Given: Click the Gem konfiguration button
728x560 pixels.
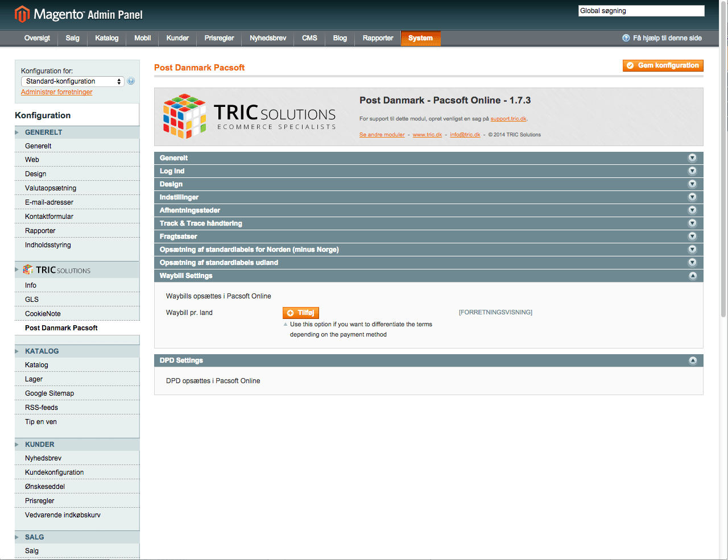Looking at the screenshot, I should (x=663, y=65).
